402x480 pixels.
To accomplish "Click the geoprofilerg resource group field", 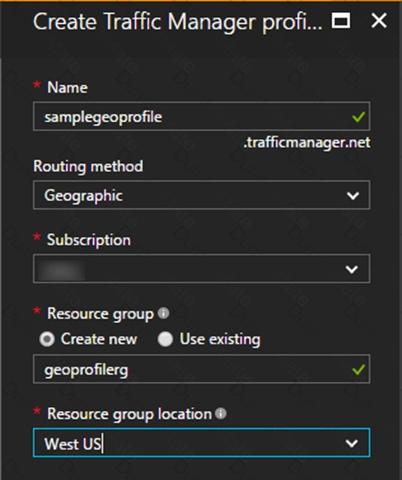I will pos(201,369).
